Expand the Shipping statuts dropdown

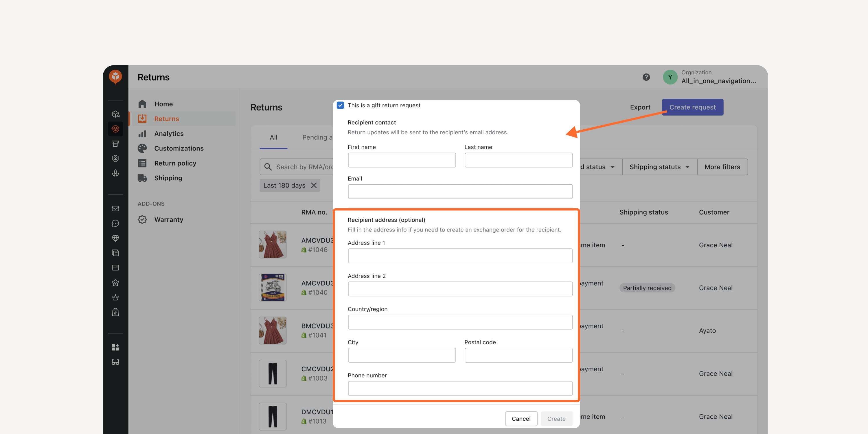[x=659, y=167]
